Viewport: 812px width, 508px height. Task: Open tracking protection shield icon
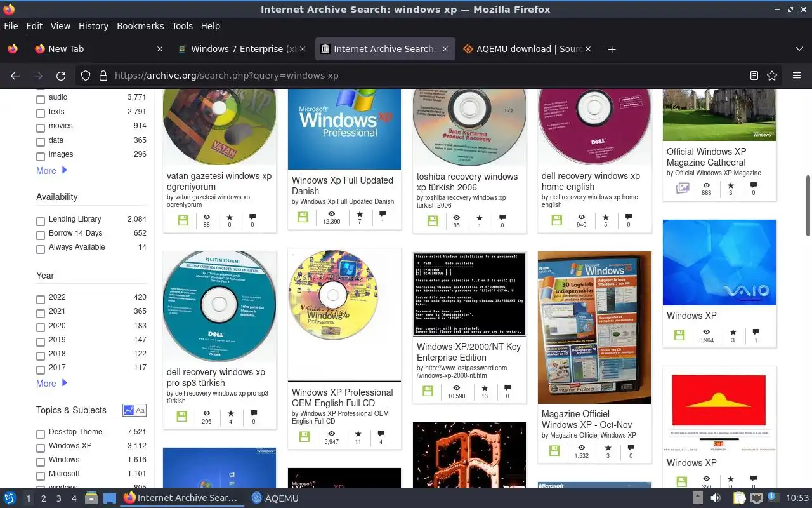86,76
